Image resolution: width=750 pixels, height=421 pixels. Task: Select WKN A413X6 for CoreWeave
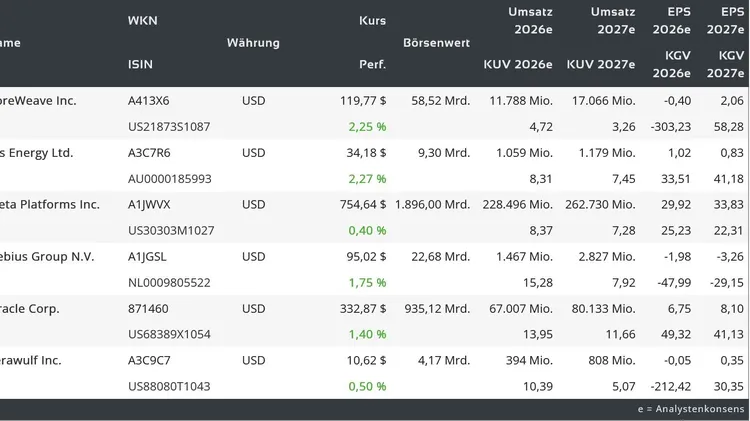coord(149,101)
